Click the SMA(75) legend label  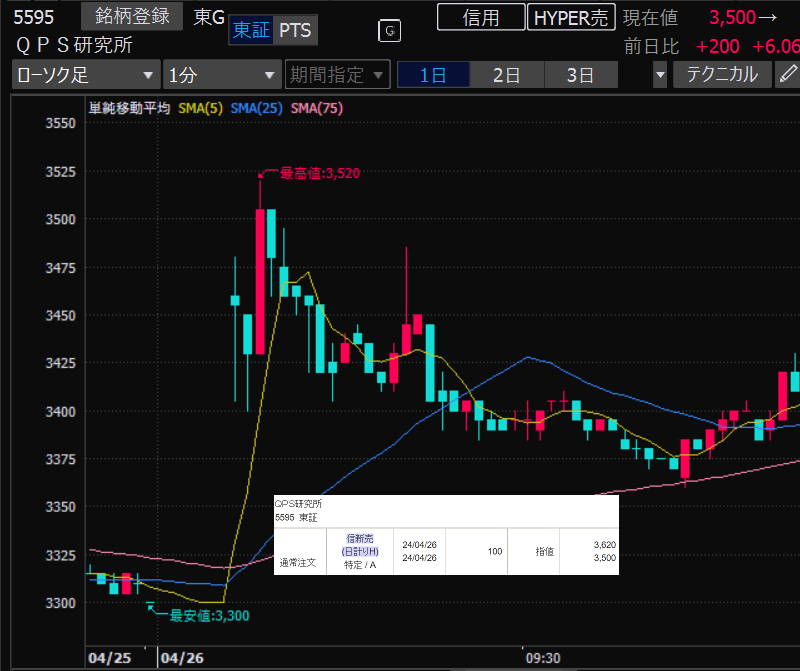click(317, 108)
